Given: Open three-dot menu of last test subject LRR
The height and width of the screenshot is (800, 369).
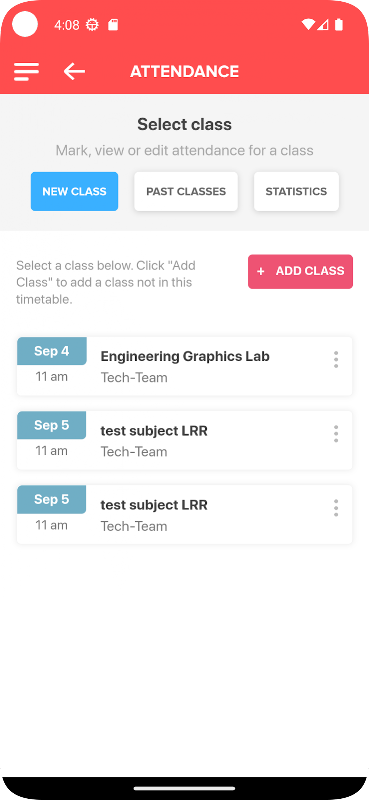Looking at the screenshot, I should [336, 508].
